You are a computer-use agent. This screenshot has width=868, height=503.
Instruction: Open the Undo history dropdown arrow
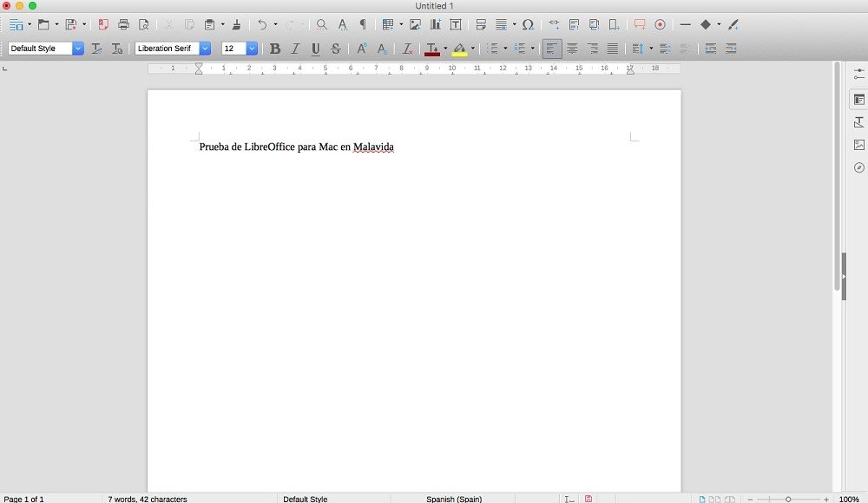point(275,24)
